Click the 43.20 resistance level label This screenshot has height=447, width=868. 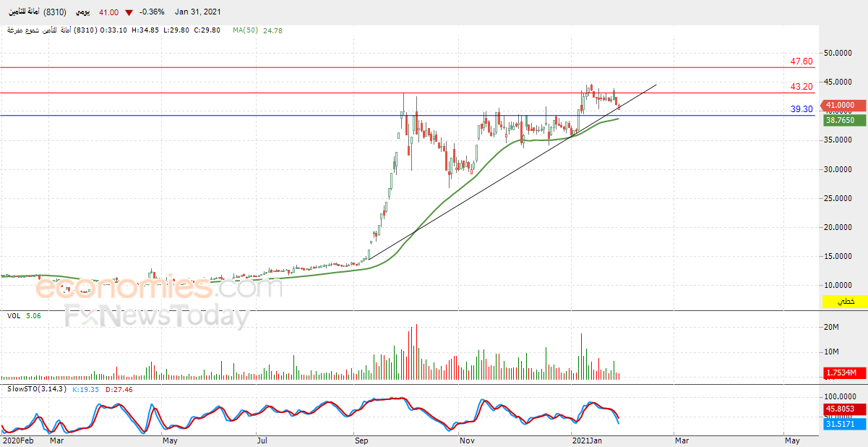click(x=802, y=87)
